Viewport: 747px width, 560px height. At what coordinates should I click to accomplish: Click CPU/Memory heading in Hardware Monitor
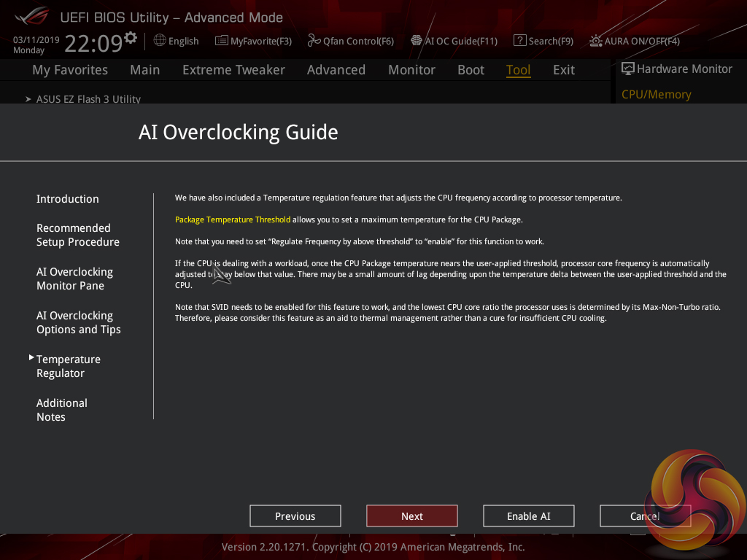coord(656,94)
